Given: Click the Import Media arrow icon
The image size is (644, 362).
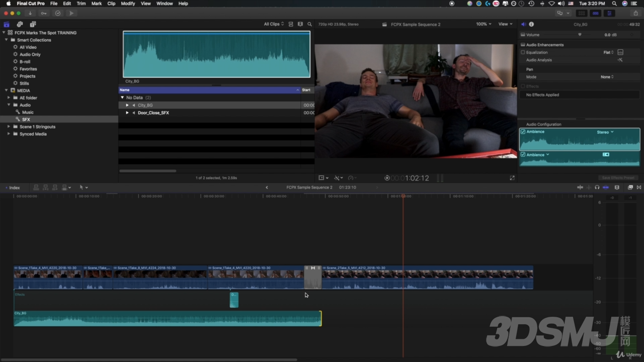Looking at the screenshot, I should coord(30,13).
